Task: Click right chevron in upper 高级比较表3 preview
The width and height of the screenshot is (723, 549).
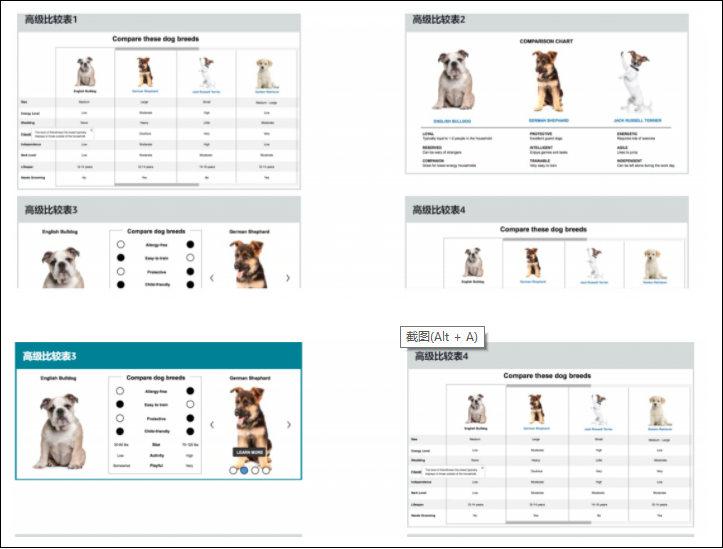Action: click(288, 278)
